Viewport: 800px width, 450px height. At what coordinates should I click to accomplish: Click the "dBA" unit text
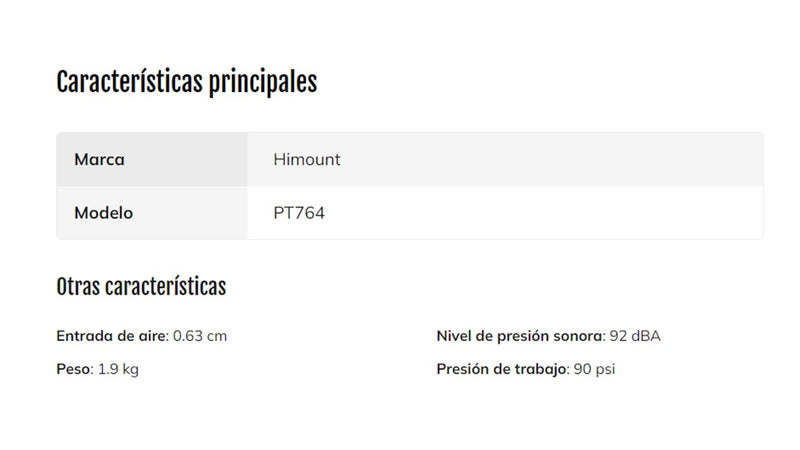tap(646, 336)
